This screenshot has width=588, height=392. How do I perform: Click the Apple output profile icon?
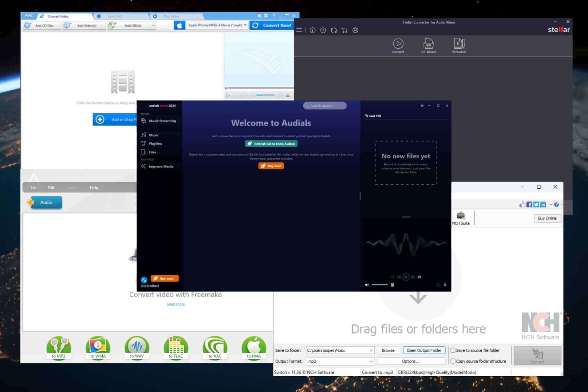[x=179, y=25]
